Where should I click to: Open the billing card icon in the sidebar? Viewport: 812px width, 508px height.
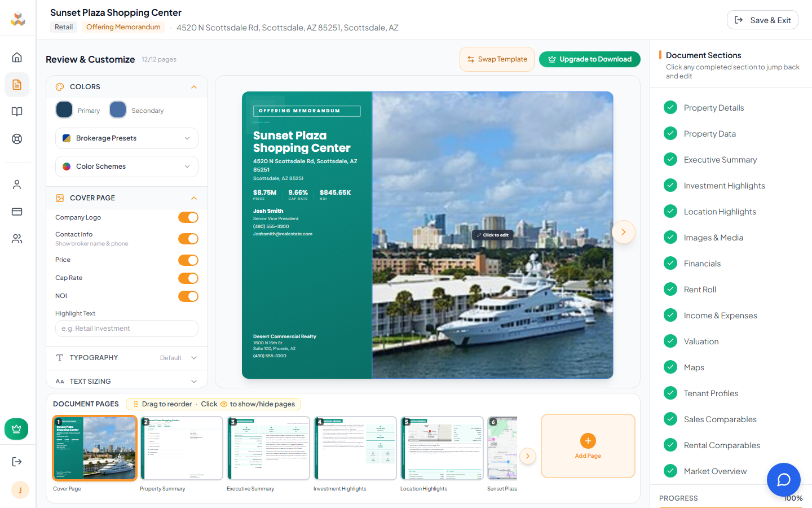17,212
